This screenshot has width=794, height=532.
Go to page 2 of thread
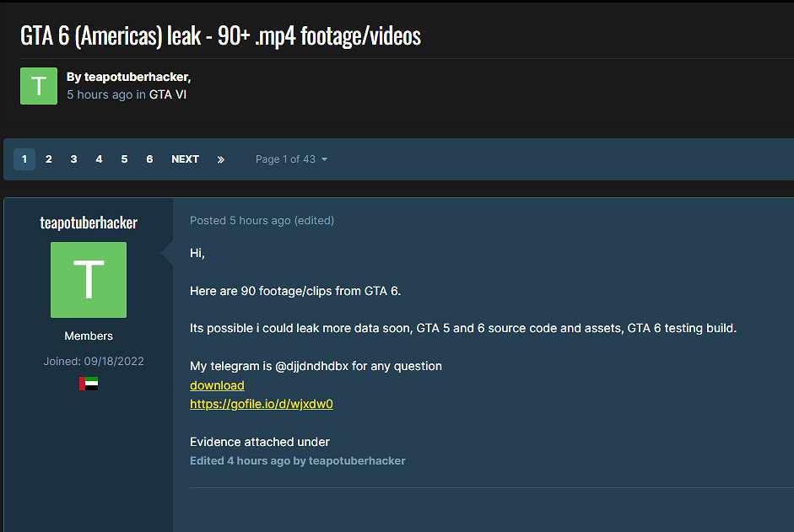(49, 159)
